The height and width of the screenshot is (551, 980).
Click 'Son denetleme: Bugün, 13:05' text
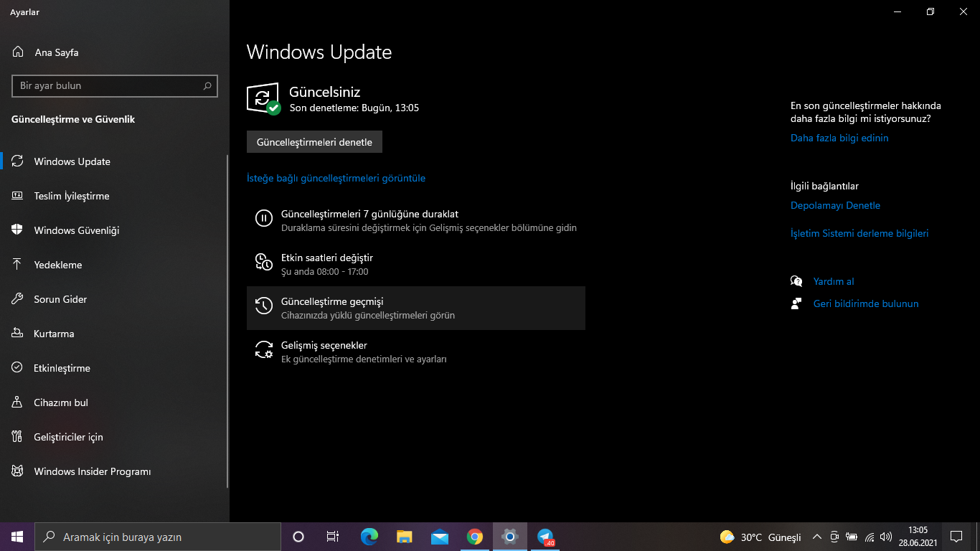354,108
